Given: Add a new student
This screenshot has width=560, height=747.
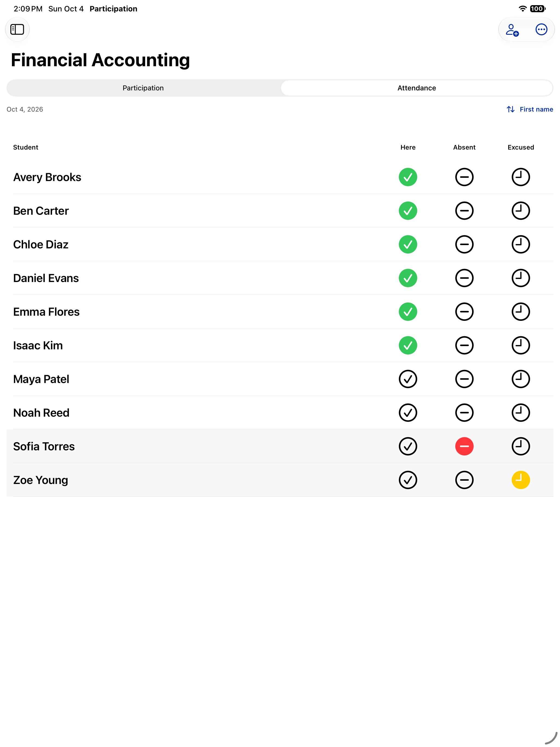Looking at the screenshot, I should click(x=512, y=30).
